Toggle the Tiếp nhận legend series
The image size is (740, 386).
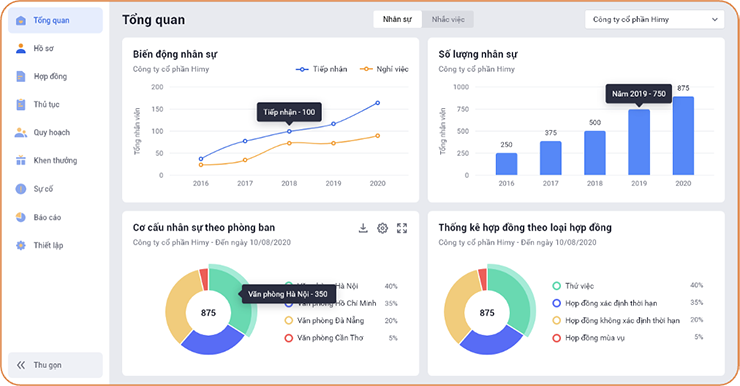coord(321,69)
